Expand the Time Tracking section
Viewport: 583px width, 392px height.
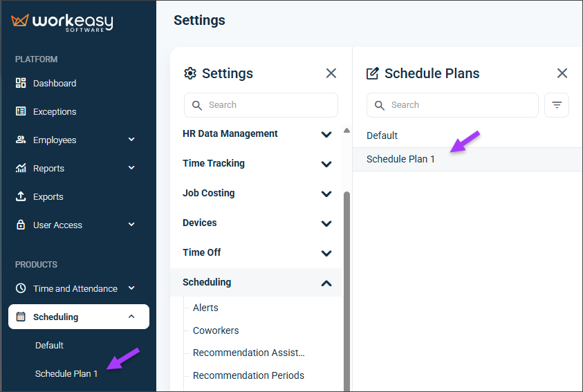click(x=256, y=163)
